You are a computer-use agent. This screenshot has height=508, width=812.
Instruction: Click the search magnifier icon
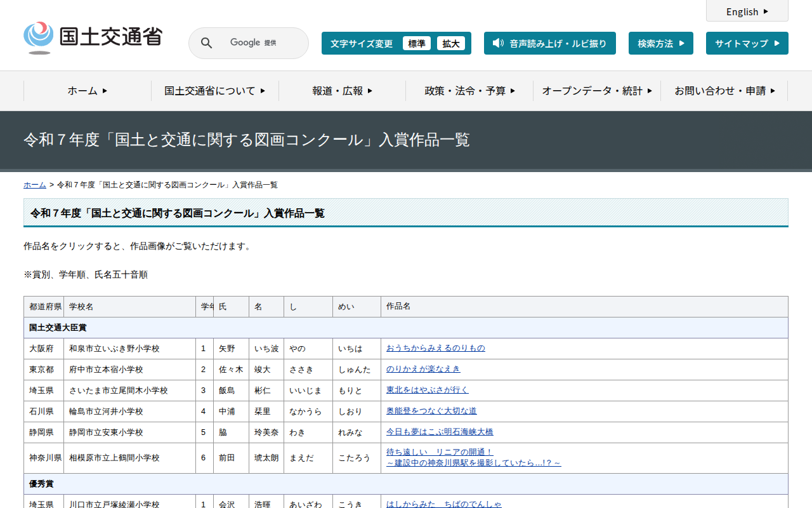(x=206, y=43)
